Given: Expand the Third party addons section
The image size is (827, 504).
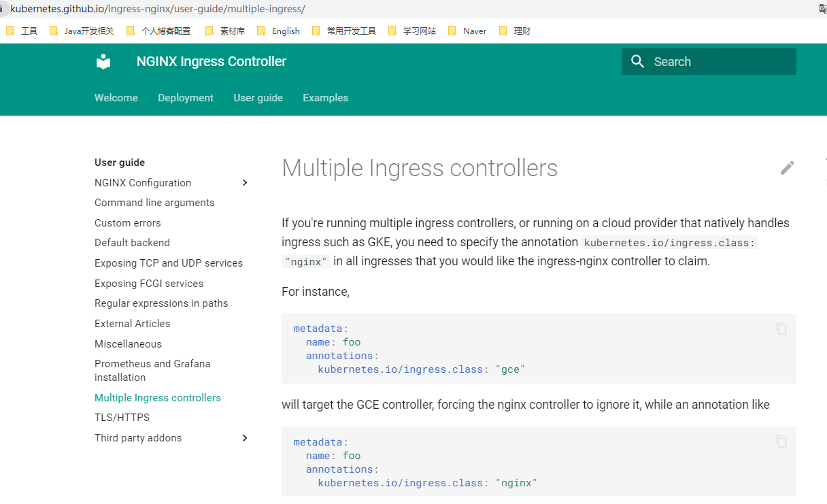Looking at the screenshot, I should tap(244, 438).
